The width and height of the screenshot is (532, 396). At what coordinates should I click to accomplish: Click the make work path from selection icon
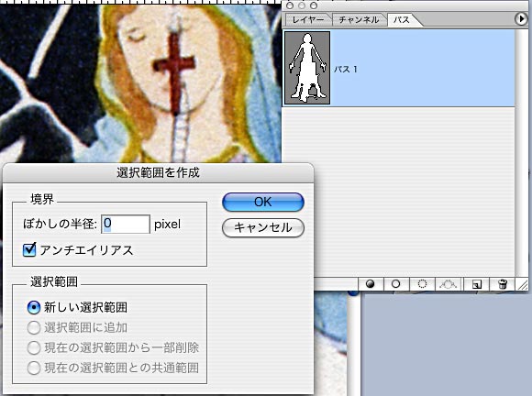(x=449, y=284)
